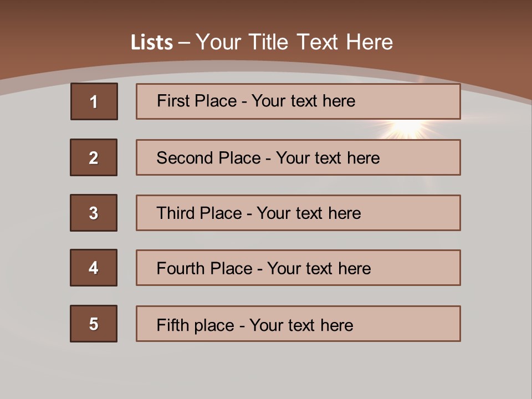Viewport: 532px width, 399px height.
Task: Click 'Third Place - Your text here' text
Action: coord(259,213)
